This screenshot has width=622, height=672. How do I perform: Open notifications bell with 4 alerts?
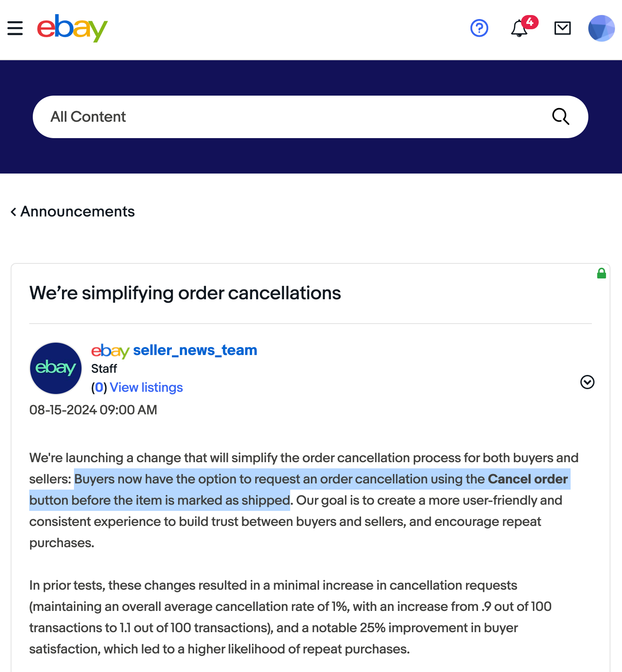520,29
